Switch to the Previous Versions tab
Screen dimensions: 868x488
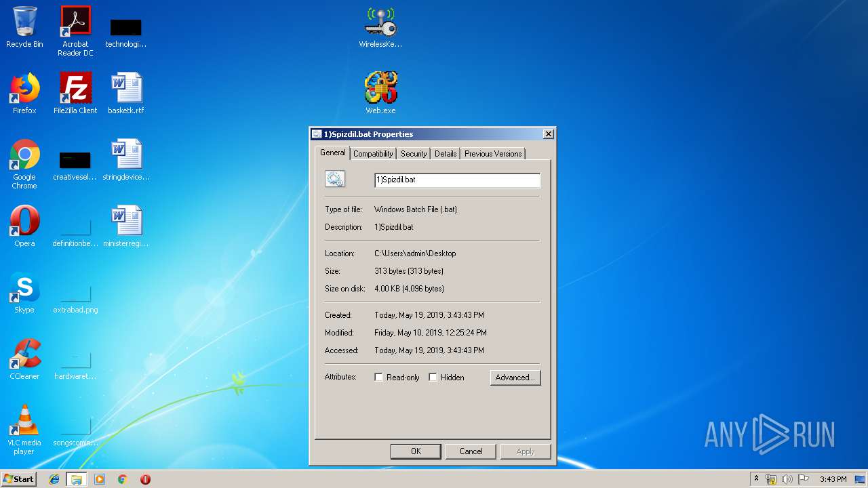pyautogui.click(x=493, y=154)
